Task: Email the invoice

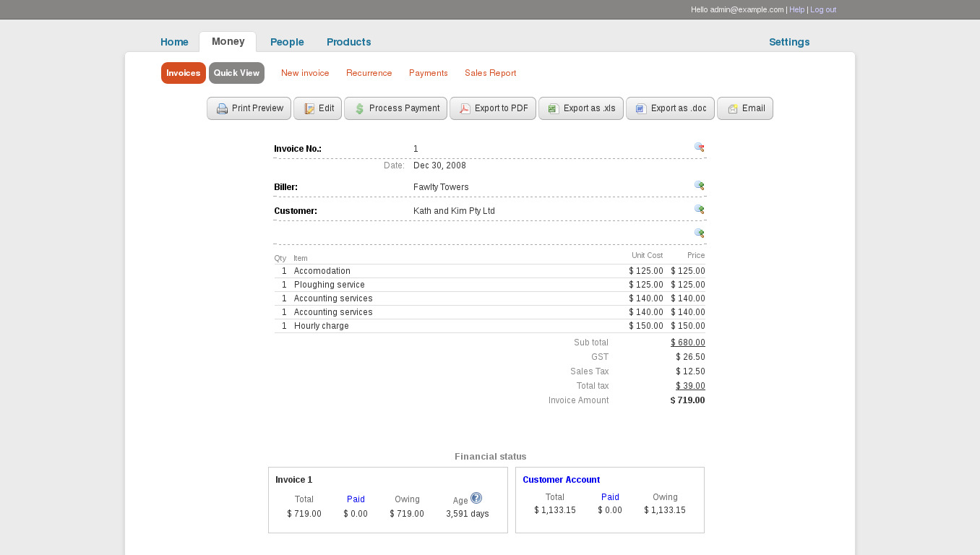Action: point(744,108)
